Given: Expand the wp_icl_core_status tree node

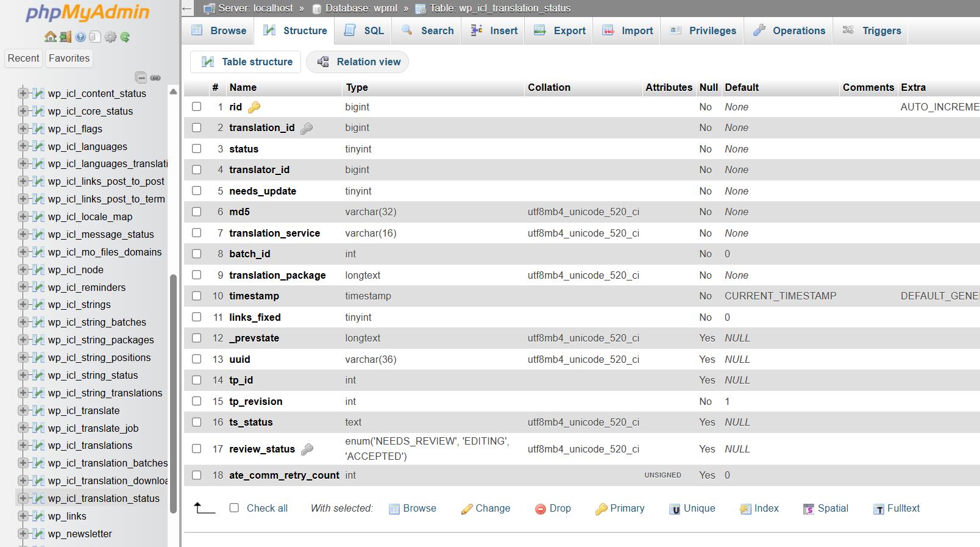Looking at the screenshot, I should point(23,111).
